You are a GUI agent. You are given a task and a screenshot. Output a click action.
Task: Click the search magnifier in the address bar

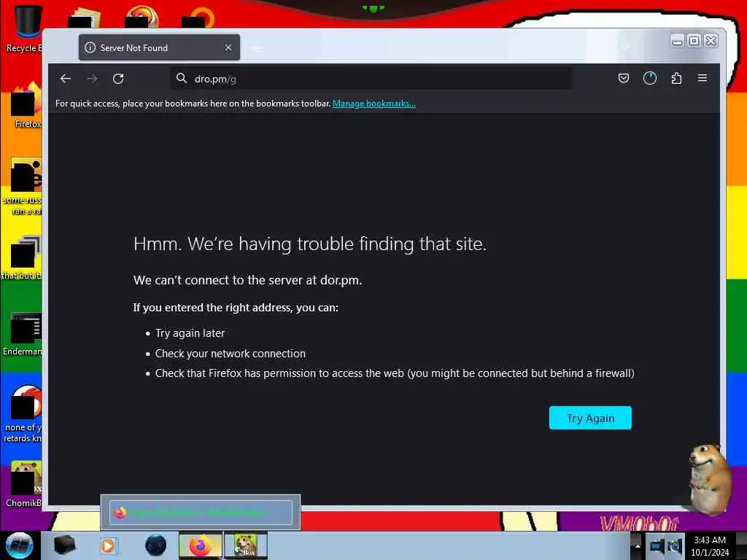[181, 78]
